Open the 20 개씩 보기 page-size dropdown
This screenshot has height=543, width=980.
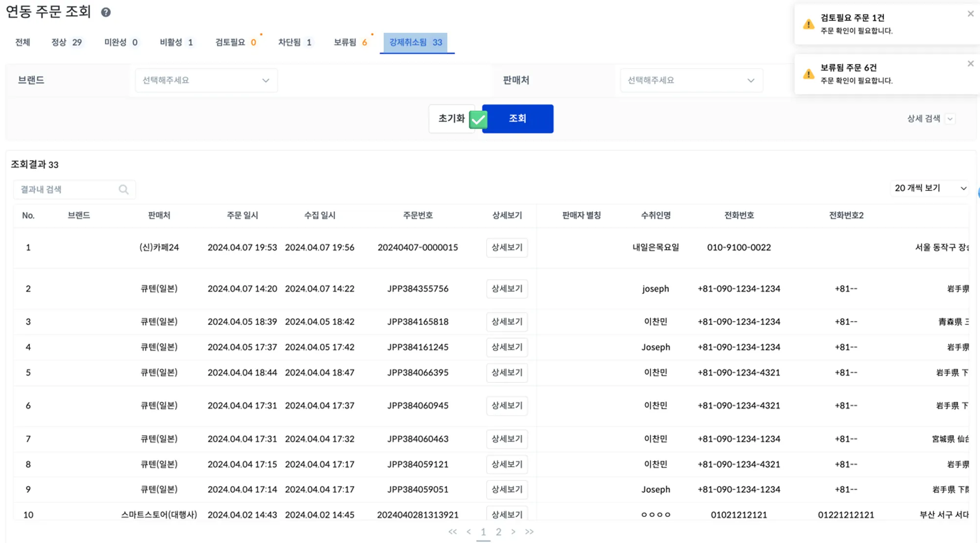(x=930, y=188)
